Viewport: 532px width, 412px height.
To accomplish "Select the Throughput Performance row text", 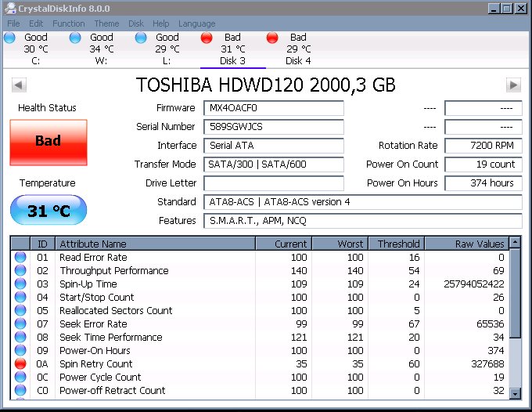I will point(114,271).
